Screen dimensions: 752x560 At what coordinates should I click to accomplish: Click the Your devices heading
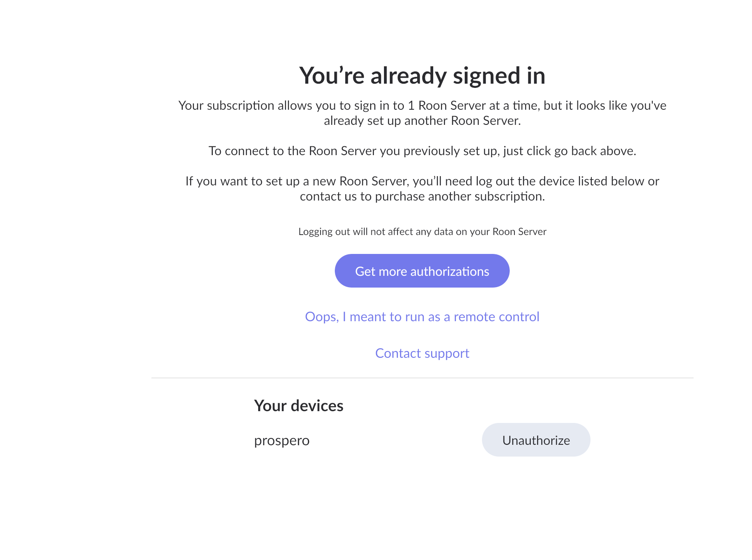coord(299,406)
